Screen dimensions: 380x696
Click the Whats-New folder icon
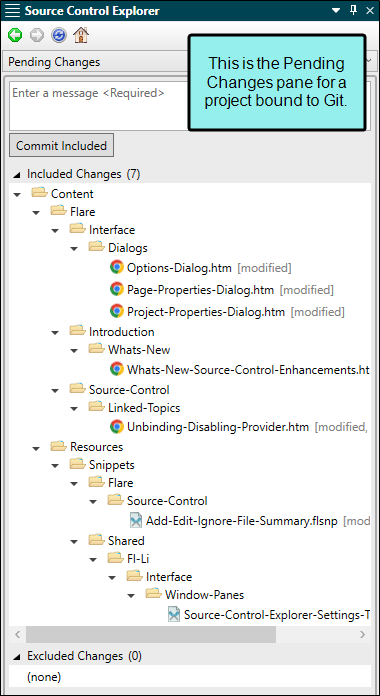click(x=96, y=348)
